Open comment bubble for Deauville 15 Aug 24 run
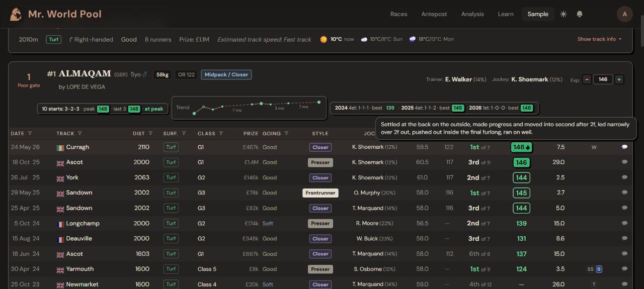The height and width of the screenshot is (289, 644). coord(624,238)
